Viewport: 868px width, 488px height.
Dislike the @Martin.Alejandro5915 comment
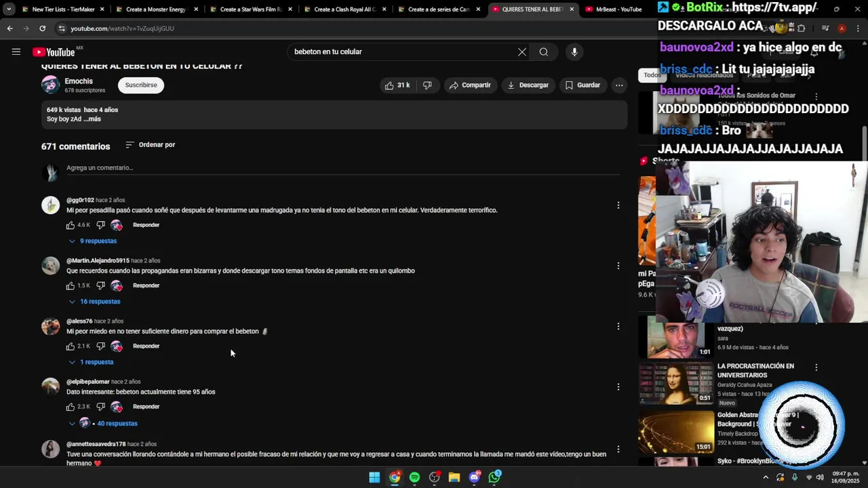(100, 285)
